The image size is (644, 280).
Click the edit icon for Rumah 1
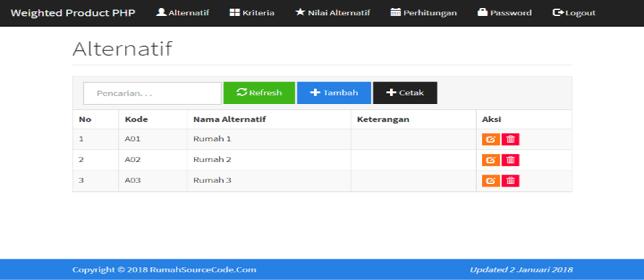(x=491, y=139)
